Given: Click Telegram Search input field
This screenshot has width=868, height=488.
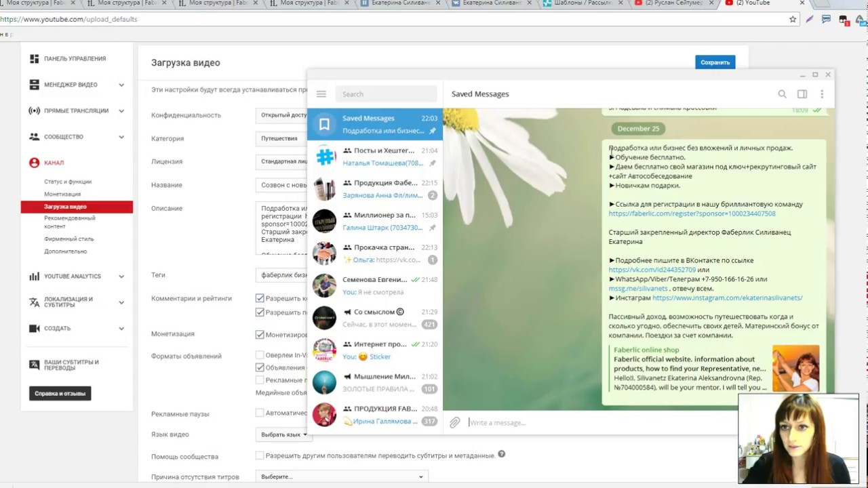Looking at the screenshot, I should (385, 94).
